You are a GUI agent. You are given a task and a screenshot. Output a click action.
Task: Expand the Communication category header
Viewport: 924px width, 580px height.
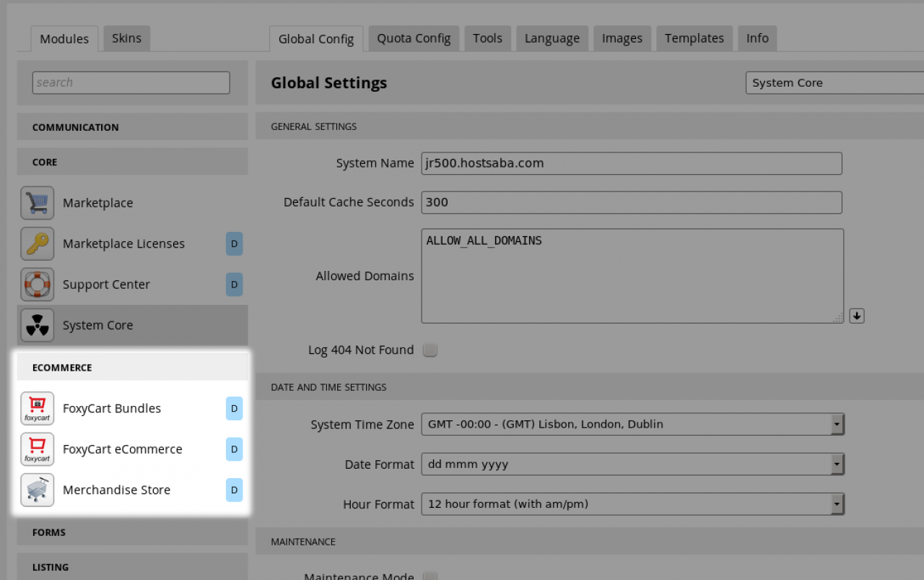point(132,127)
